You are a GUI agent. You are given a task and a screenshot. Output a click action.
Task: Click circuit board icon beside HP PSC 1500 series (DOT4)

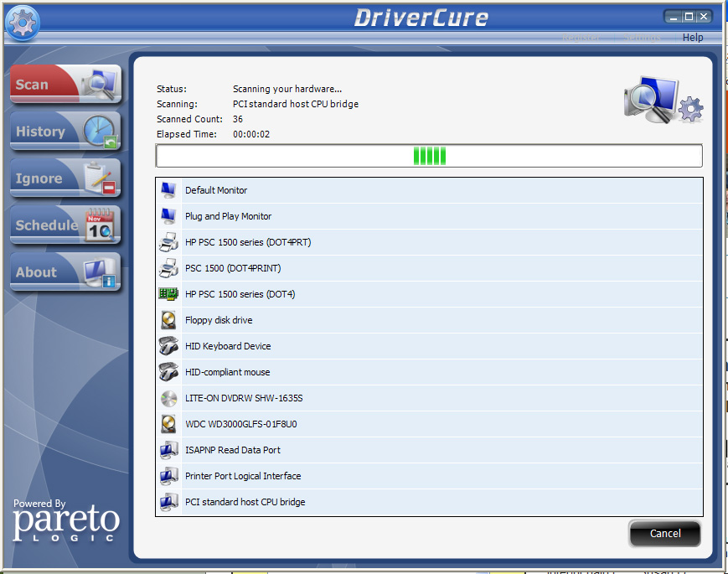(168, 294)
